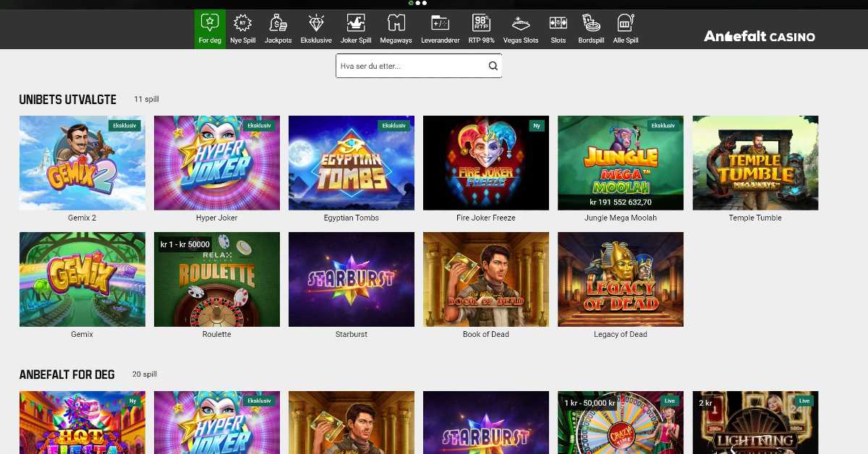Click the 'Roulette' title text
Image resolution: width=868 pixels, height=454 pixels.
pos(217,334)
